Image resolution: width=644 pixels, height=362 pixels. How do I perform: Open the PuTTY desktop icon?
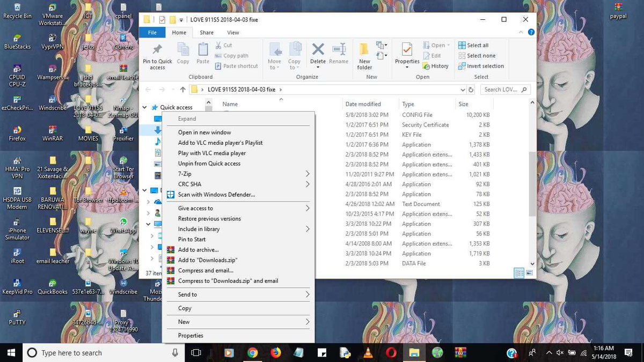[x=17, y=316]
